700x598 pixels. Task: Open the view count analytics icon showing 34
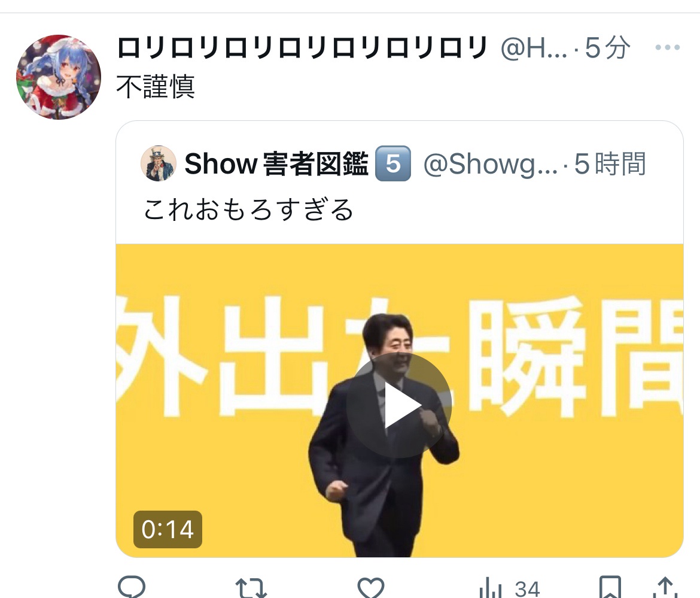(x=509, y=588)
